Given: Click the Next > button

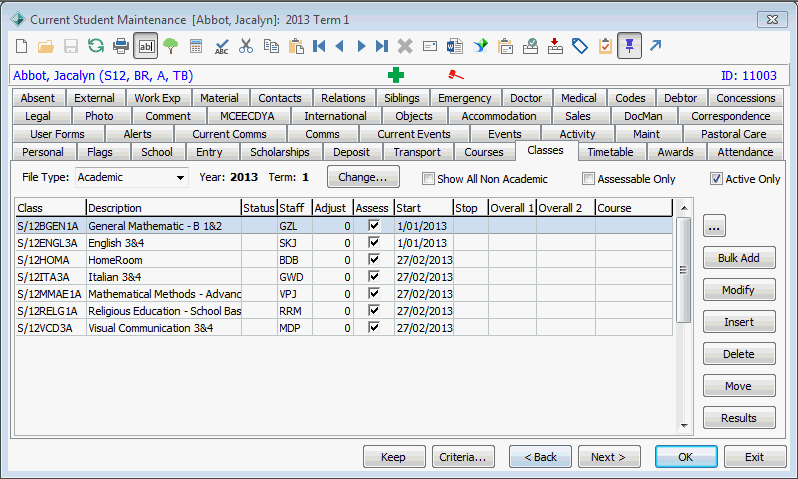Looking at the screenshot, I should point(609,457).
